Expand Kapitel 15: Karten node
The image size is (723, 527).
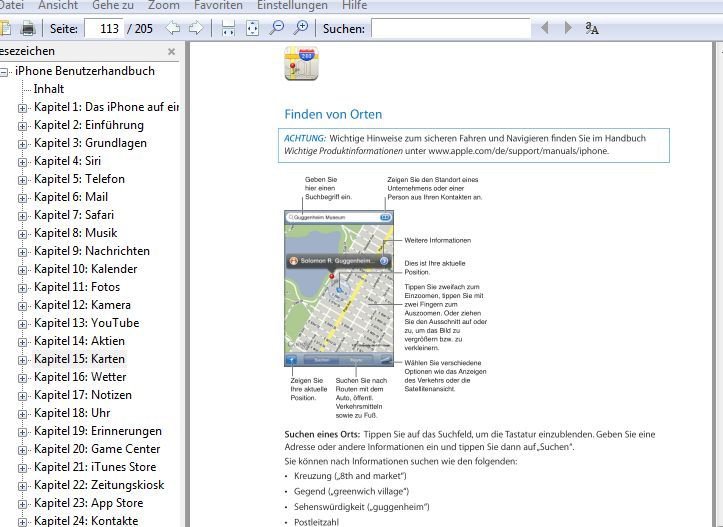click(22, 360)
